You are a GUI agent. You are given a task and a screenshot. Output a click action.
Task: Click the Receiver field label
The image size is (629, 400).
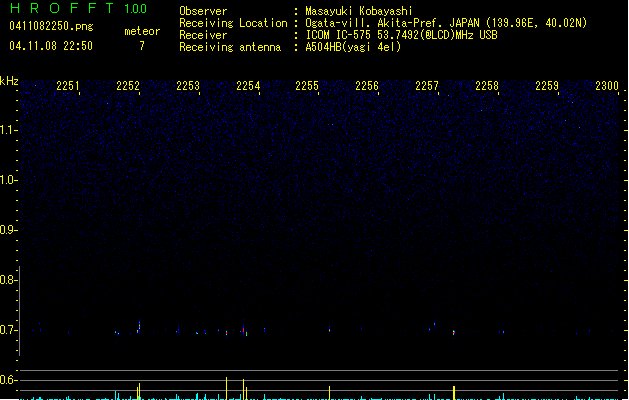pyautogui.click(x=203, y=35)
